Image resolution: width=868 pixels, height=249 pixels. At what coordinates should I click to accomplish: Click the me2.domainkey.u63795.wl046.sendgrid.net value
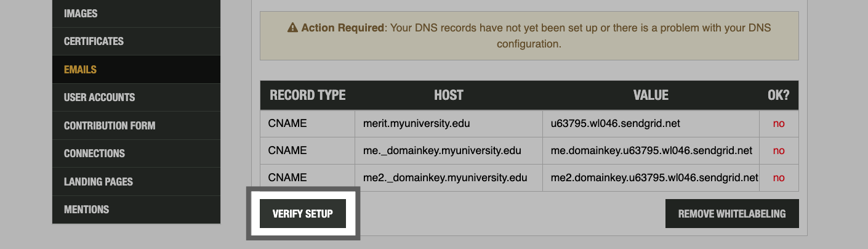(x=654, y=178)
